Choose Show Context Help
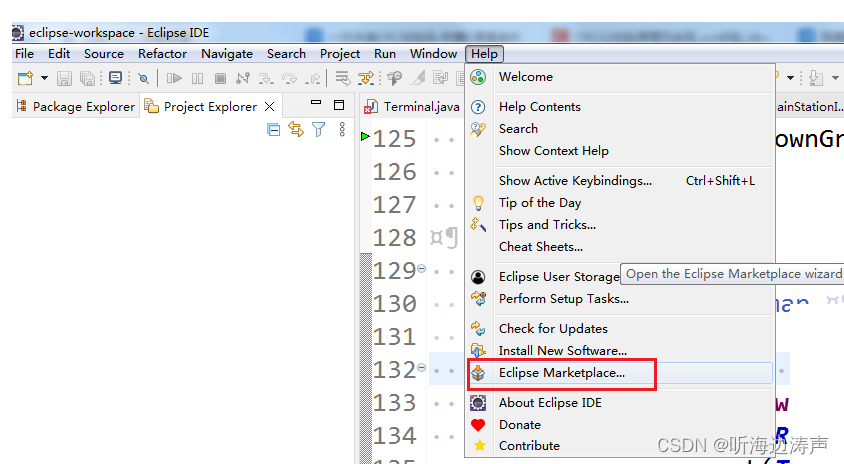This screenshot has width=844, height=464. point(620,151)
